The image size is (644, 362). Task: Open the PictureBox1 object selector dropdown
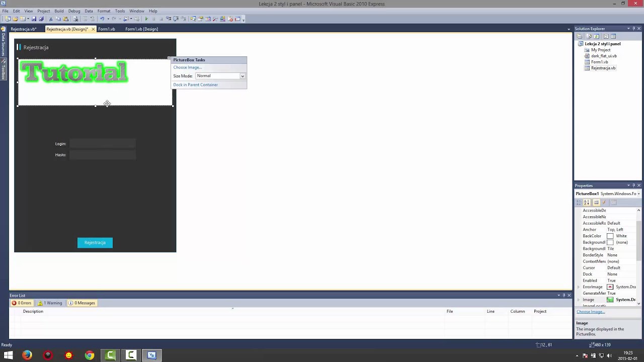638,194
